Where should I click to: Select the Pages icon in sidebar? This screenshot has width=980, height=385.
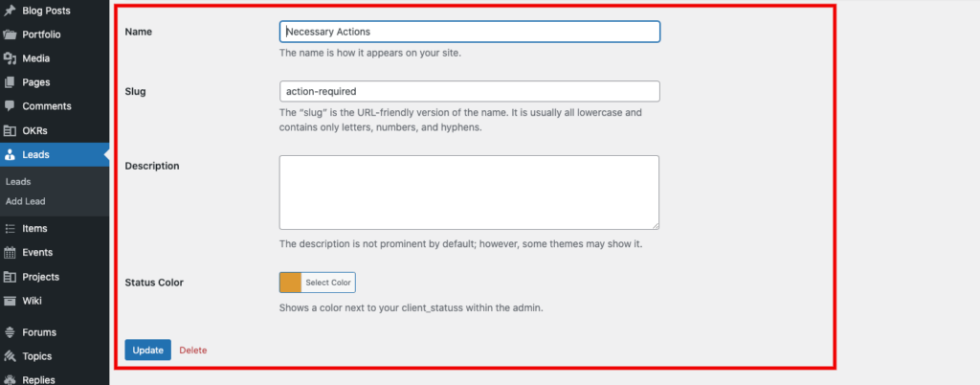click(10, 82)
